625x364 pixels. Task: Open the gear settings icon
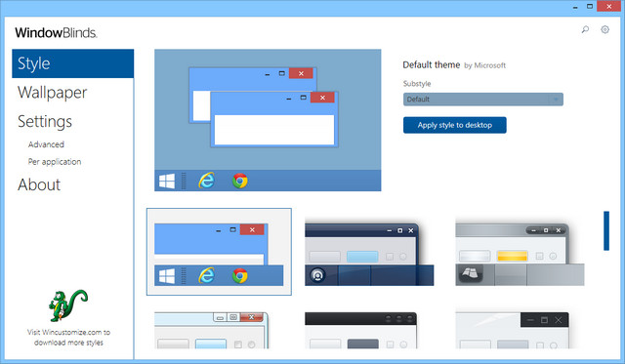coord(605,29)
